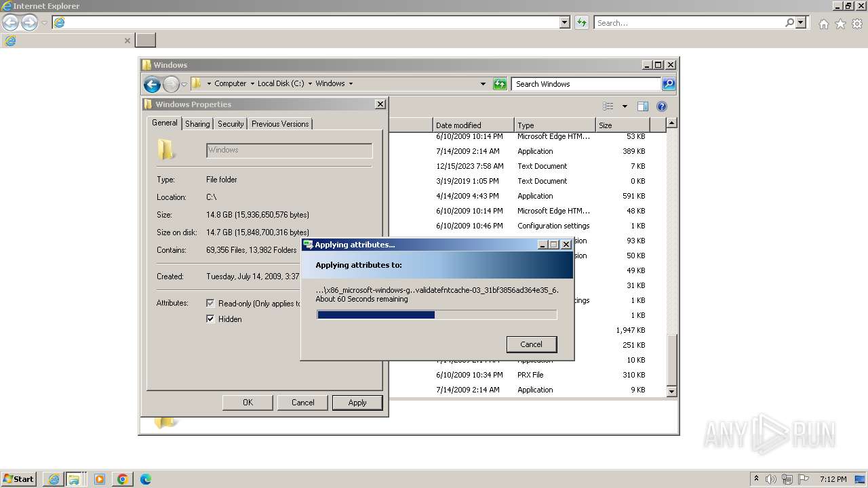Change folder view with Views icon
Image resolution: width=868 pixels, height=488 pixels.
pyautogui.click(x=608, y=106)
